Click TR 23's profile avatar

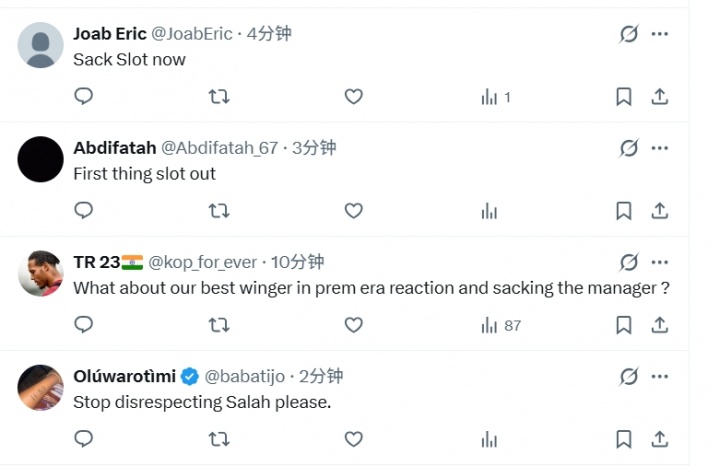pyautogui.click(x=41, y=273)
